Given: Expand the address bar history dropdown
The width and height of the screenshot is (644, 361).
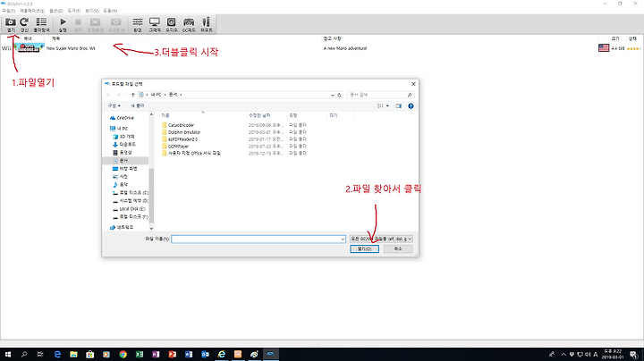Looking at the screenshot, I should 332,95.
